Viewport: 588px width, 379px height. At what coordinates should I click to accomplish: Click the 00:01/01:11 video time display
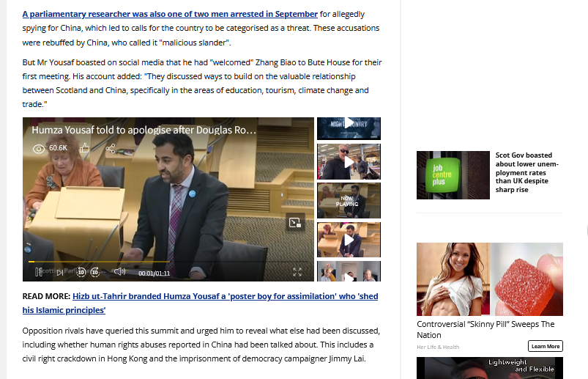(154, 273)
